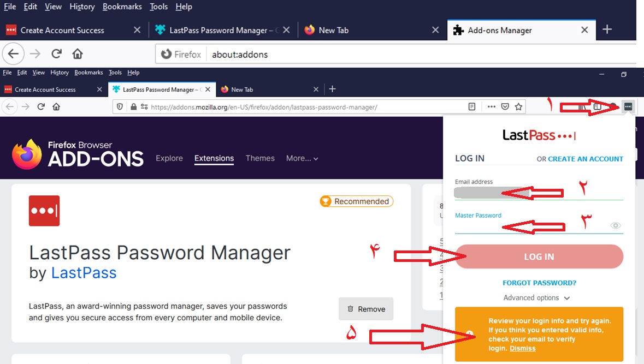The image size is (644, 364).
Task: Open History menu in outer window
Action: (82, 7)
